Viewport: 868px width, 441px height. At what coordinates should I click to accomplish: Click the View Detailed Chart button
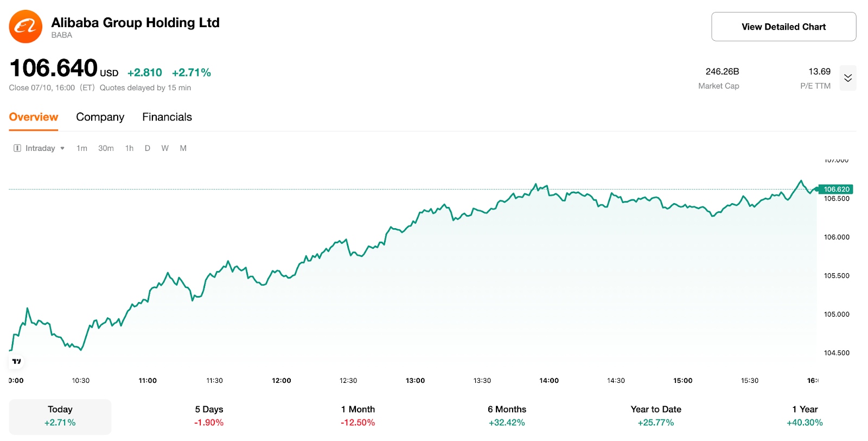(783, 26)
